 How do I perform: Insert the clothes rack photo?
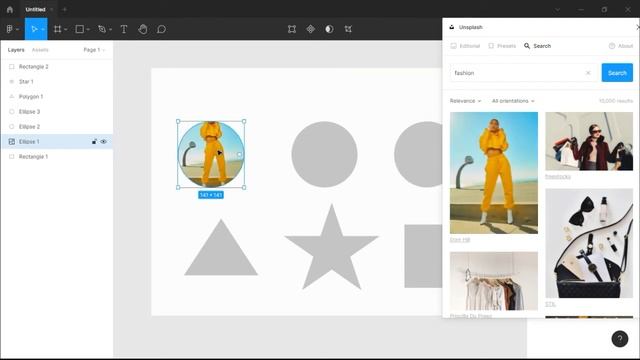tap(494, 281)
